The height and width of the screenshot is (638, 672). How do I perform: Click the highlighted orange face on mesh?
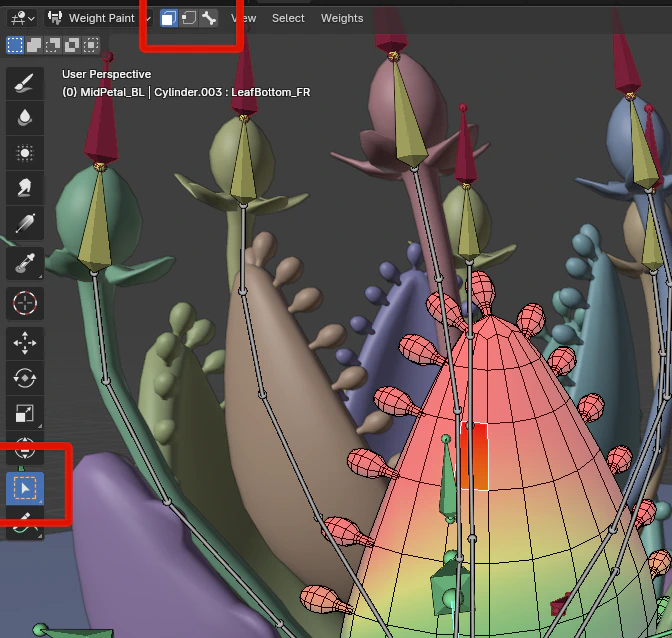coord(474,456)
